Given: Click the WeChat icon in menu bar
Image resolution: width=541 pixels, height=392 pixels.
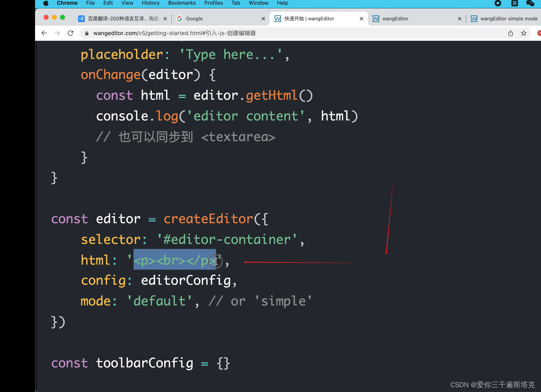Looking at the screenshot, I should point(530,3).
